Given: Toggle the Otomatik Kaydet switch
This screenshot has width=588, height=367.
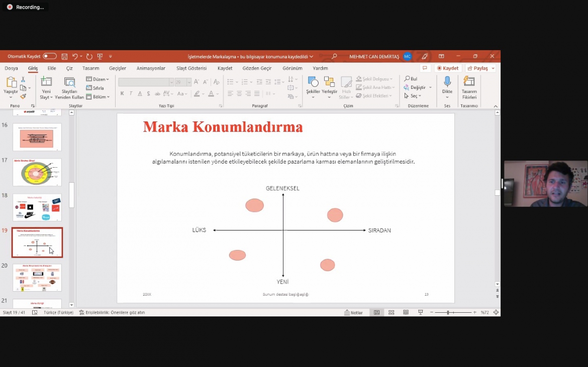Looking at the screenshot, I should [x=49, y=56].
